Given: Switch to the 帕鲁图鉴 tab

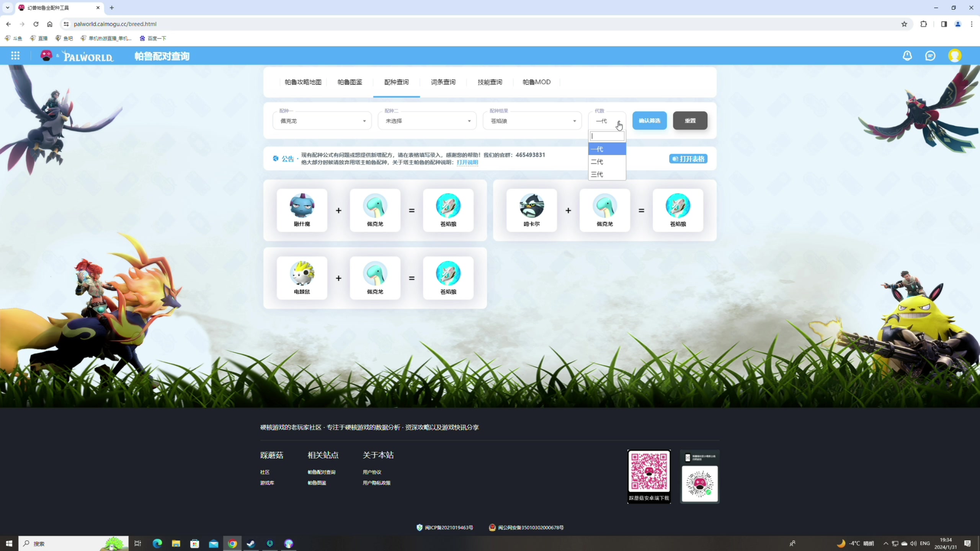Looking at the screenshot, I should pos(350,82).
